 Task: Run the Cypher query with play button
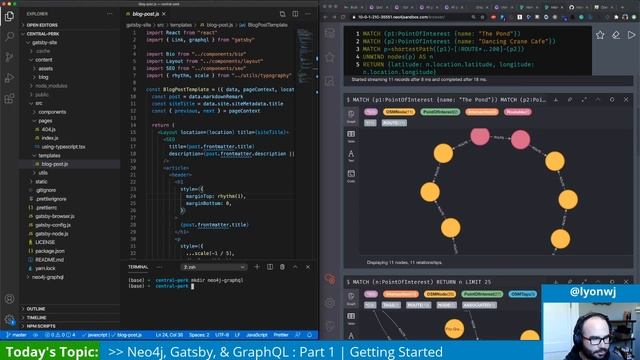pos(631,35)
